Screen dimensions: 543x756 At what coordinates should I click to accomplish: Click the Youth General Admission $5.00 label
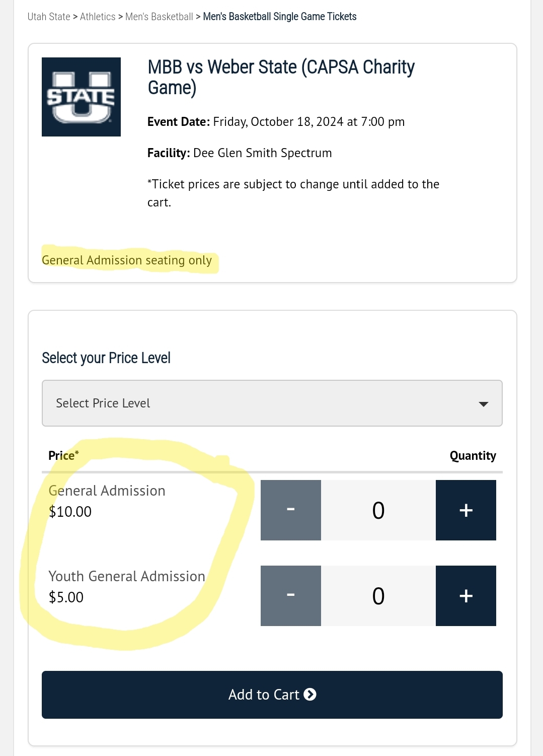point(127,587)
